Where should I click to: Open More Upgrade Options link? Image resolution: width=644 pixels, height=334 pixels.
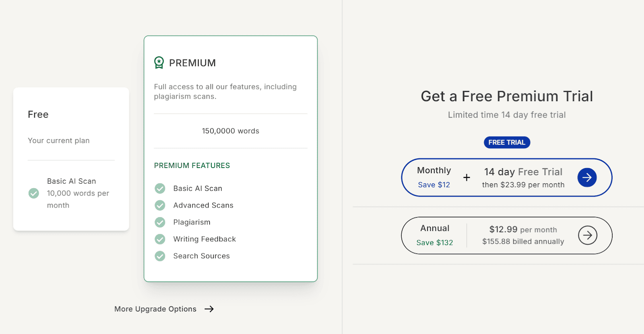155,309
